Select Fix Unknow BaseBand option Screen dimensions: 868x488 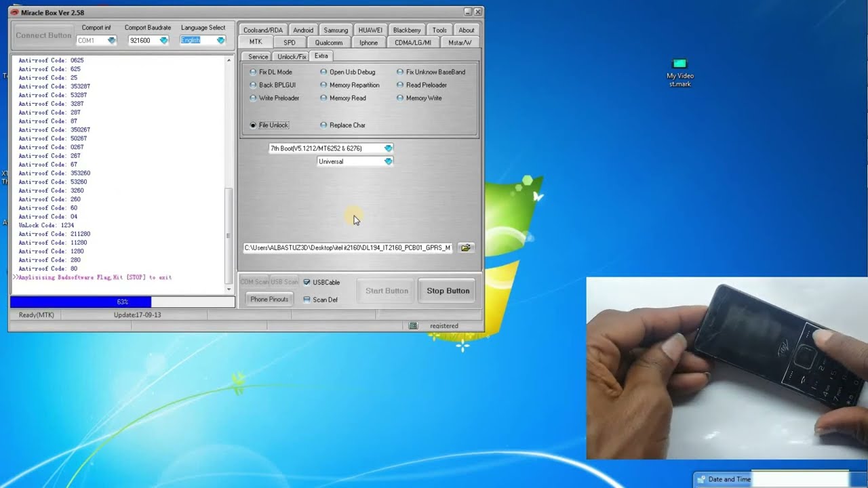click(x=431, y=72)
